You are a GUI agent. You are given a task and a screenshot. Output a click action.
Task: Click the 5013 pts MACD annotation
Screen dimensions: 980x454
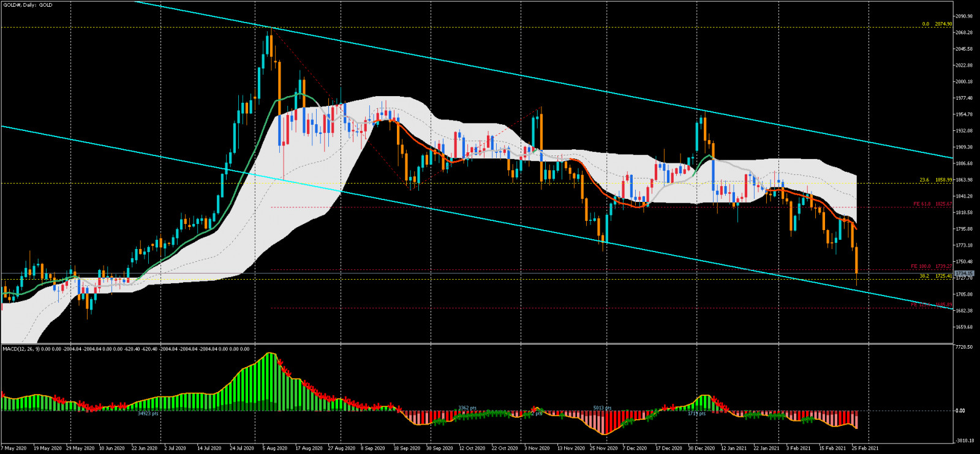[602, 408]
